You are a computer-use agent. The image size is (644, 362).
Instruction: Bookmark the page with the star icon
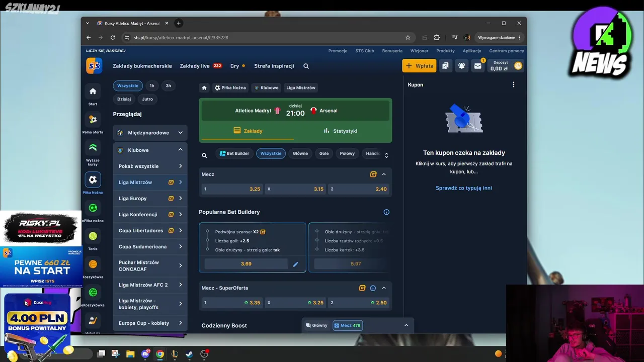coord(408,37)
